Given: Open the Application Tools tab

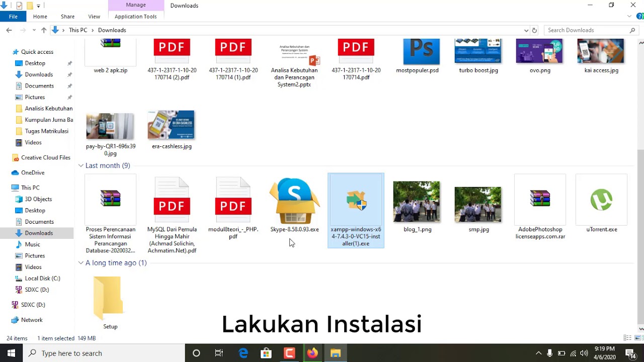Looking at the screenshot, I should (136, 17).
